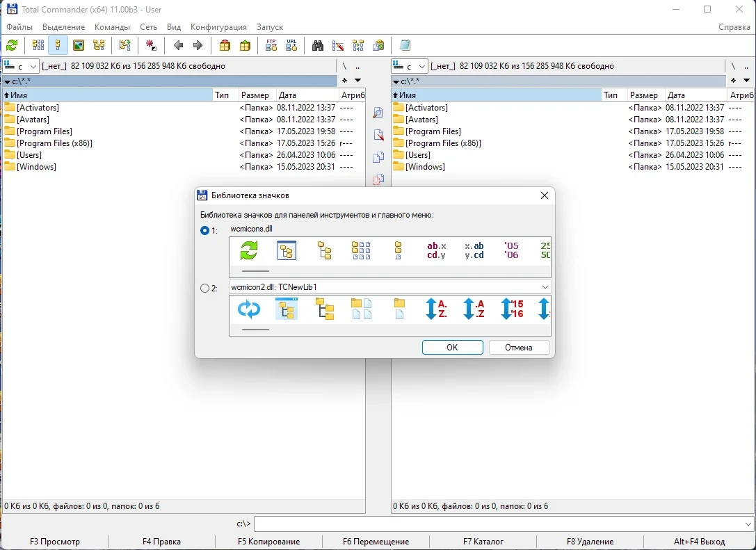Click the Отмена button
The height and width of the screenshot is (550, 756).
click(519, 348)
